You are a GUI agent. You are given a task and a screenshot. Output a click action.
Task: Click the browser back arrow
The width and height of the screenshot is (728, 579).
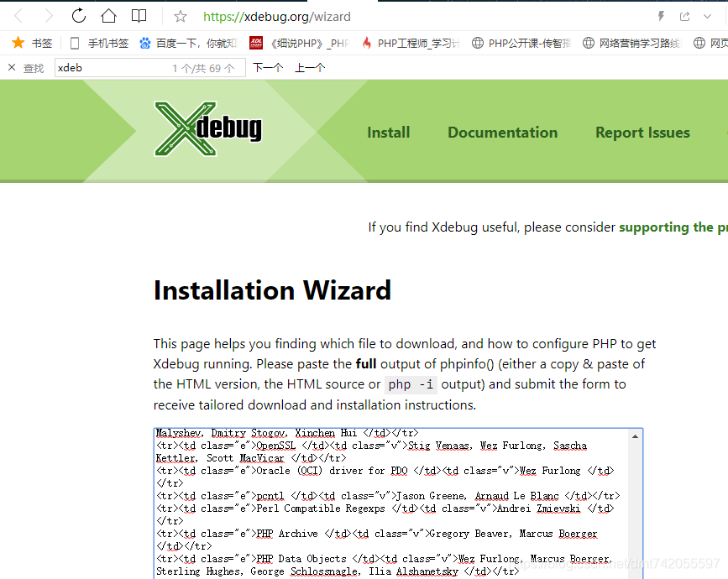[18, 16]
